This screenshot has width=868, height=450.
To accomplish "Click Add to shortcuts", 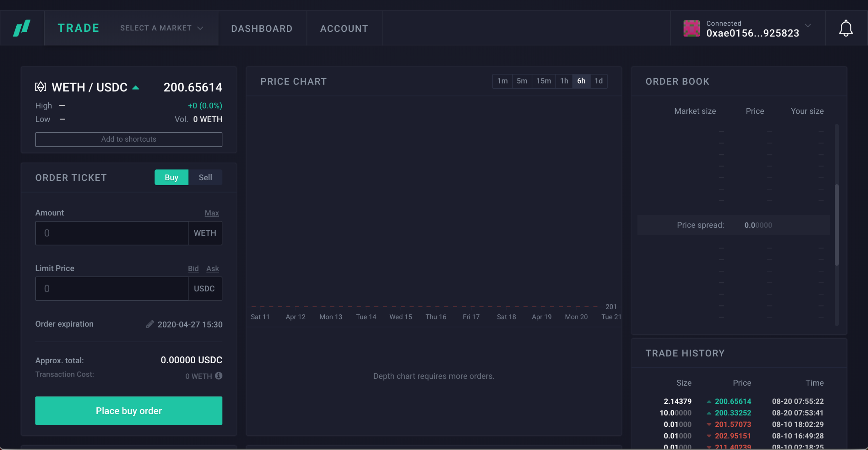I will click(x=128, y=139).
